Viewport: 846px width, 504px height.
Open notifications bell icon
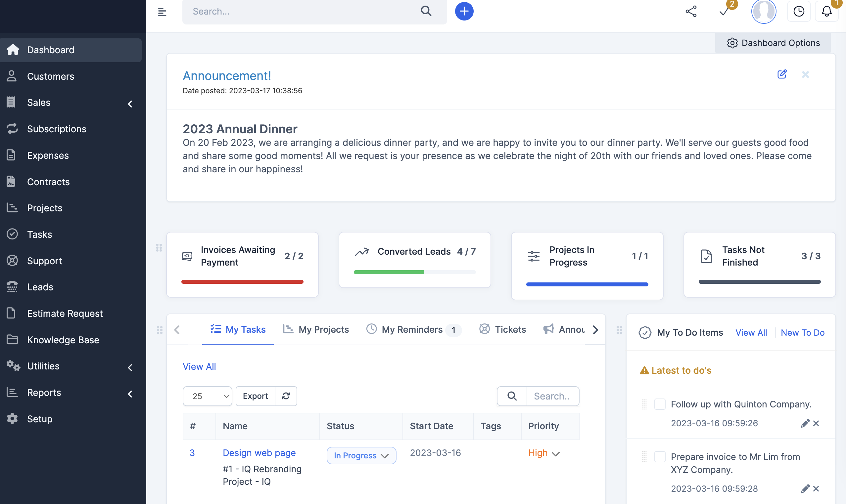point(826,11)
